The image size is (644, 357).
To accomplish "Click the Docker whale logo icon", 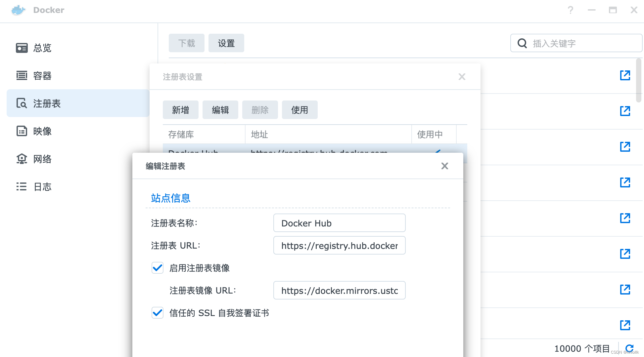I will 18,10.
